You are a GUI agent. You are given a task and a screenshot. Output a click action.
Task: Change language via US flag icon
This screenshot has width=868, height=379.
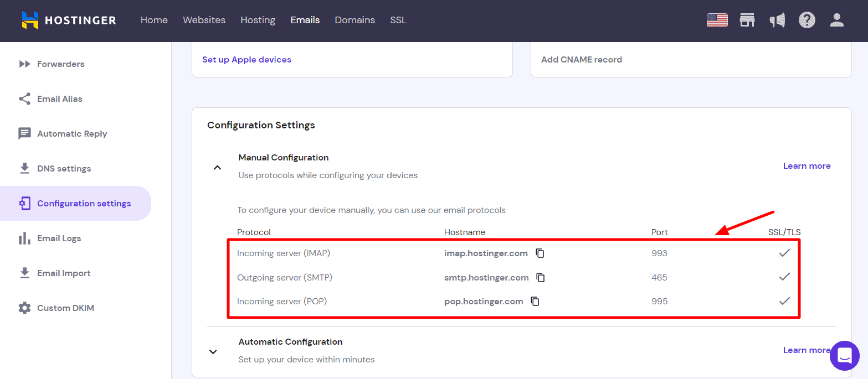717,20
